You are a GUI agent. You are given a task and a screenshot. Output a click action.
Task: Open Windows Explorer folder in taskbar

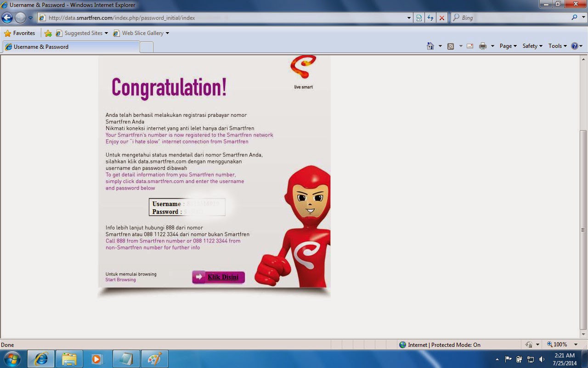tap(69, 359)
